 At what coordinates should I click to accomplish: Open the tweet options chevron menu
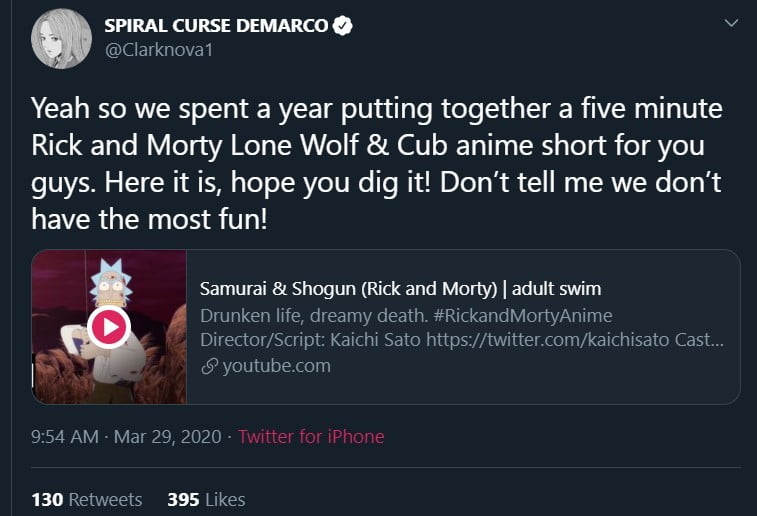click(x=729, y=22)
